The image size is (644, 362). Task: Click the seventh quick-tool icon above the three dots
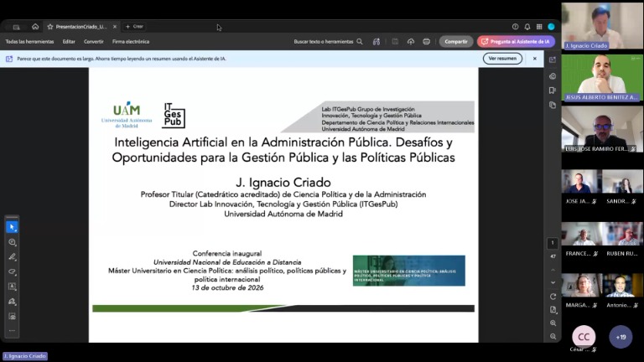coord(12,316)
